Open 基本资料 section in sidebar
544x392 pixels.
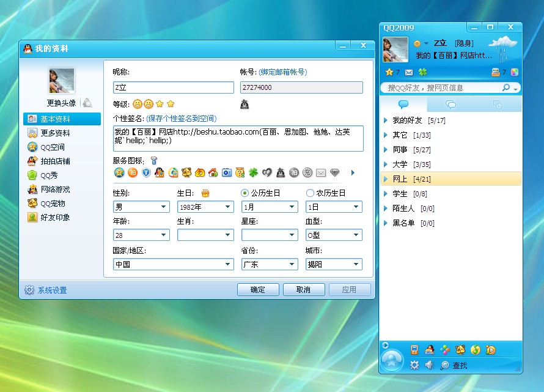(x=62, y=119)
